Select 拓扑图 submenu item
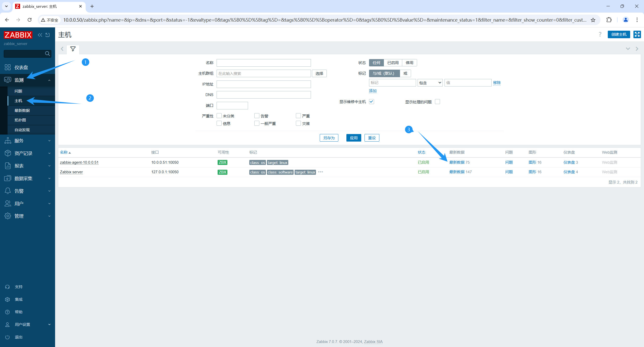This screenshot has width=644, height=347. (20, 120)
